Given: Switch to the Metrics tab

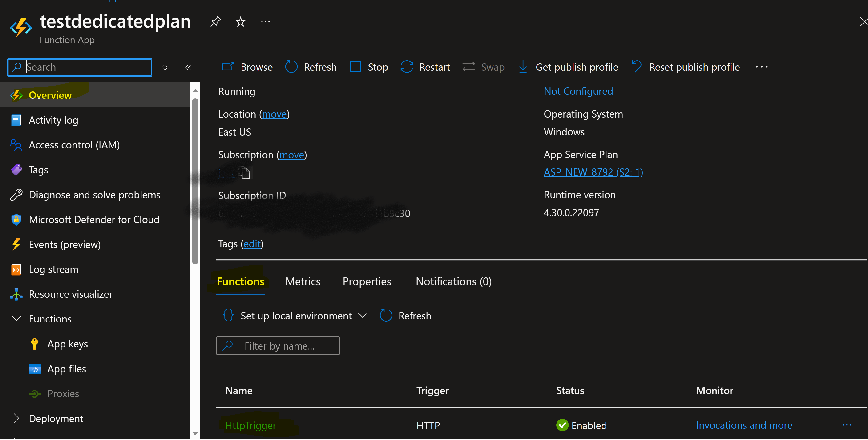Looking at the screenshot, I should pos(303,281).
